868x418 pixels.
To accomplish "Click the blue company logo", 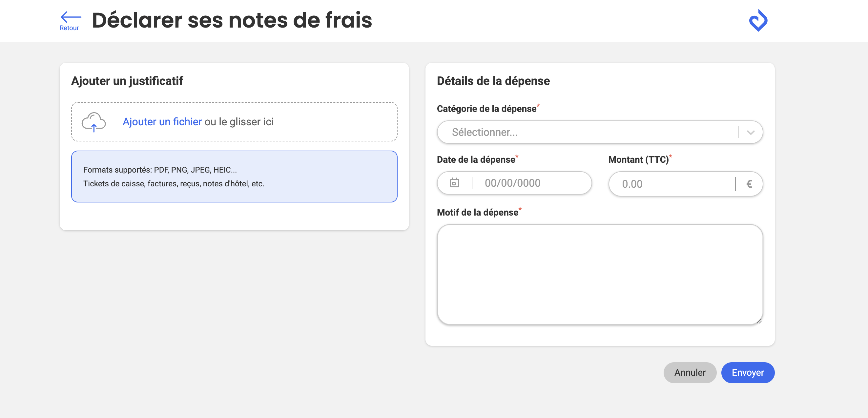I will pos(758,21).
